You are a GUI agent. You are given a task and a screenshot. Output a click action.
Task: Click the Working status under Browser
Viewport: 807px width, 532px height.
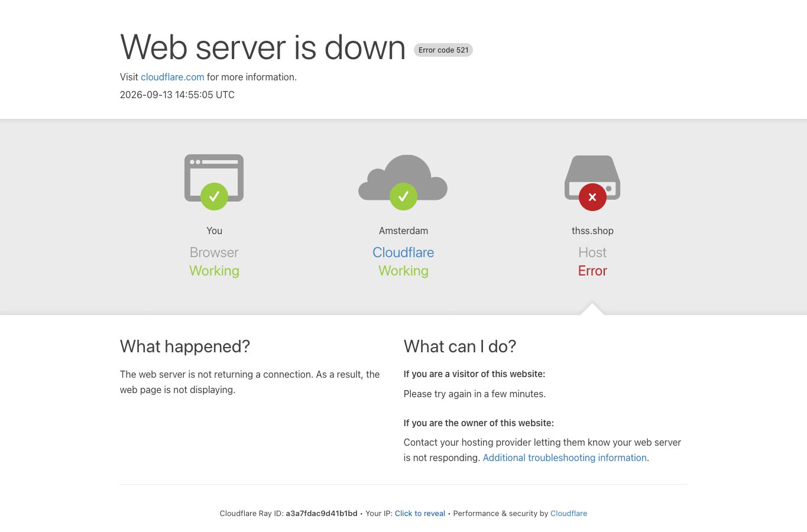pyautogui.click(x=214, y=271)
